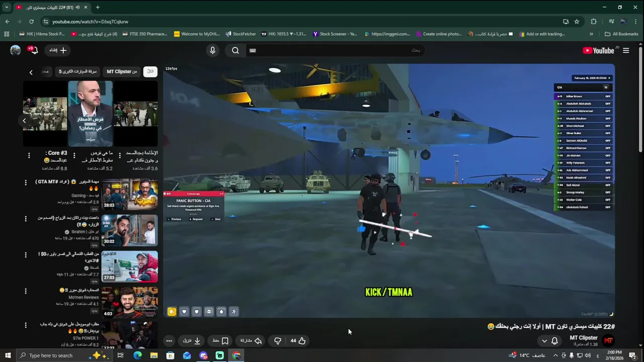Open the 4:03 recommended video thumbnail
644x362 pixels.
click(x=130, y=303)
